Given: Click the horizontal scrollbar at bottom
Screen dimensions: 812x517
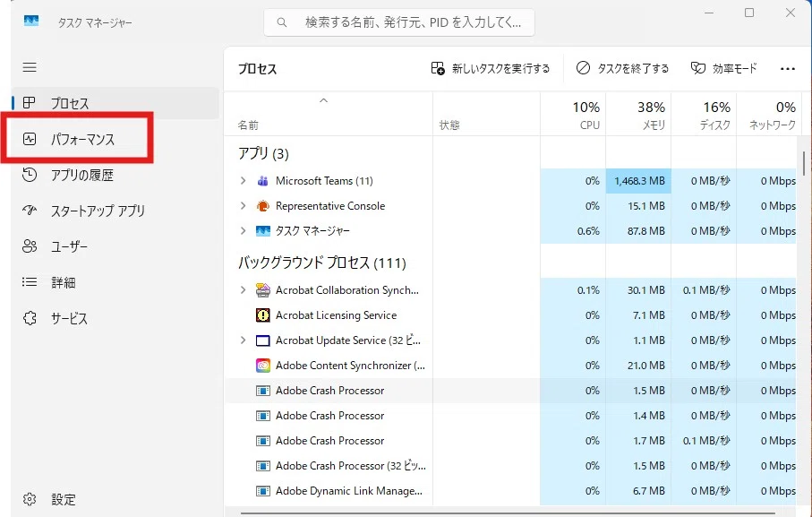Looking at the screenshot, I should click(508, 513).
